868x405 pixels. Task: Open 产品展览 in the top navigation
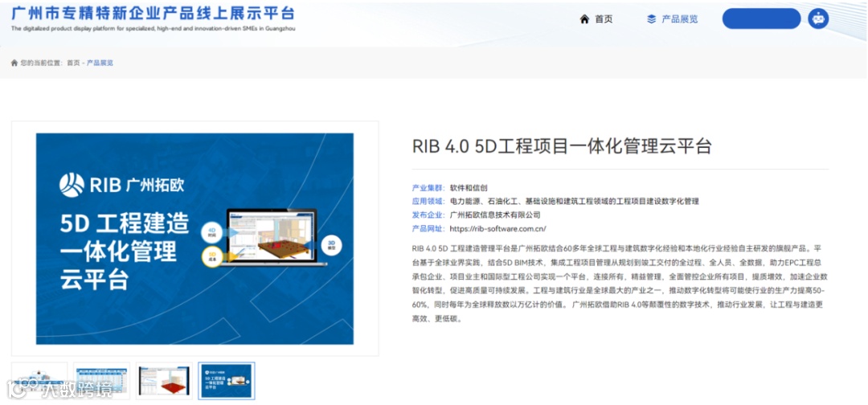(680, 19)
